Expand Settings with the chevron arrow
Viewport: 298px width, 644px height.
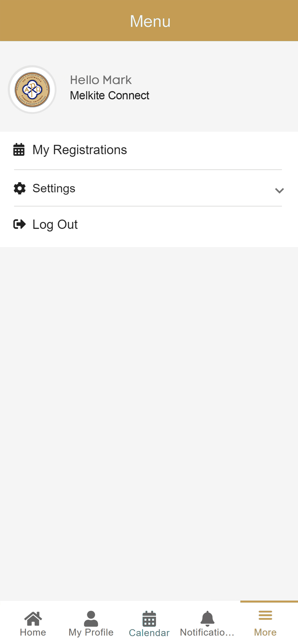point(279,190)
